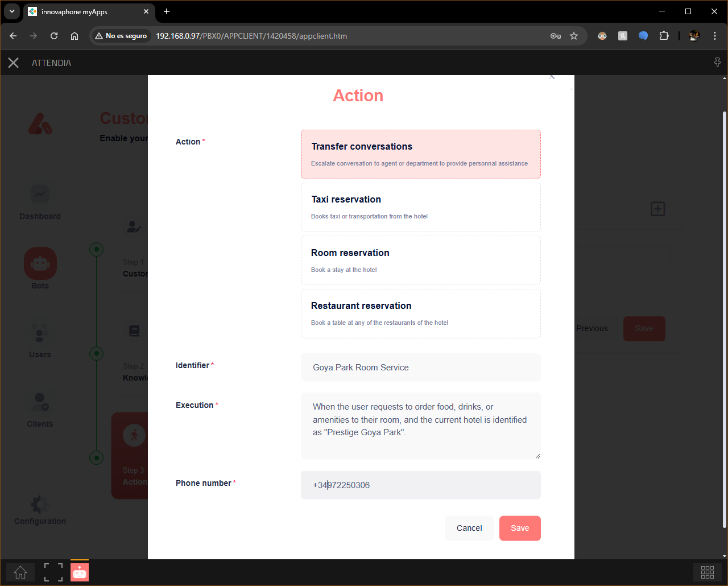Screen dimensions: 728x586
Task: Select the Taxi reservation action option
Action: 421,207
